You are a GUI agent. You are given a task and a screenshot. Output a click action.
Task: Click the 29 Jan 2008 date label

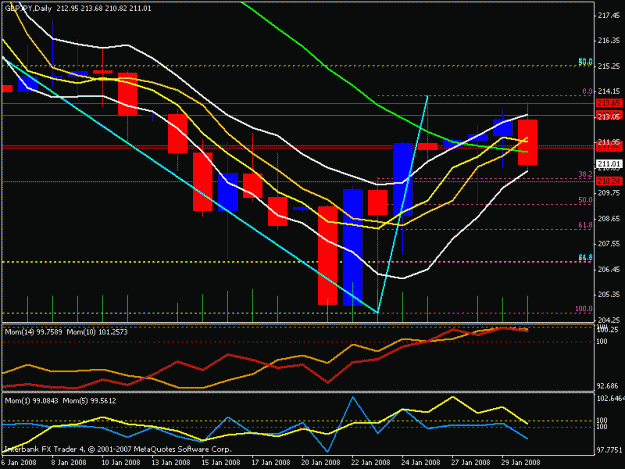520,462
